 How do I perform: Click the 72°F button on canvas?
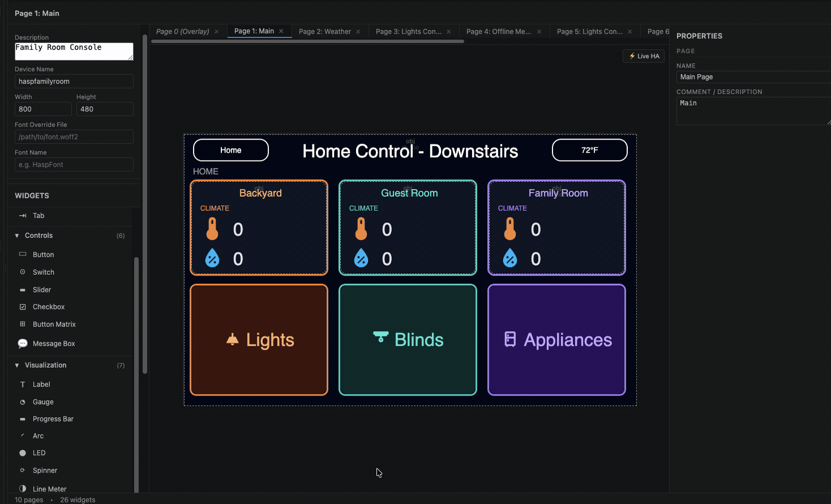590,150
